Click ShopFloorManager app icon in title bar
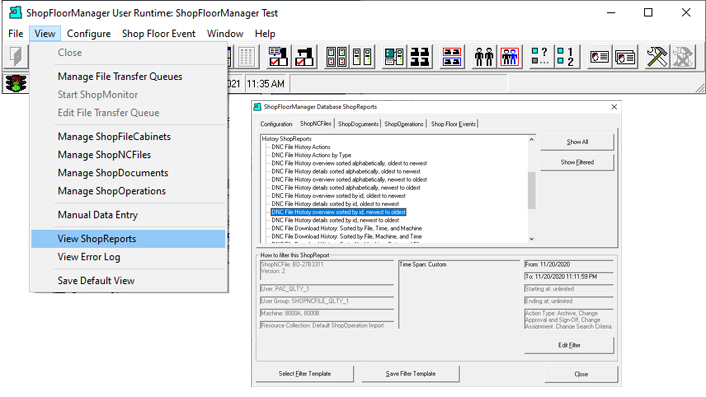Viewport: 706px width, 397px height. coord(16,13)
